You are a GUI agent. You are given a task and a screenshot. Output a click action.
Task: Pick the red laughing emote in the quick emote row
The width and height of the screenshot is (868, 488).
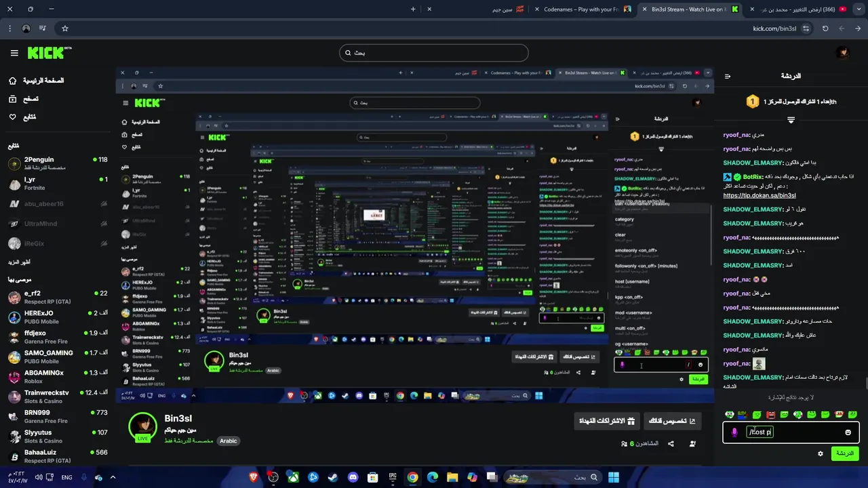pyautogui.click(x=770, y=414)
